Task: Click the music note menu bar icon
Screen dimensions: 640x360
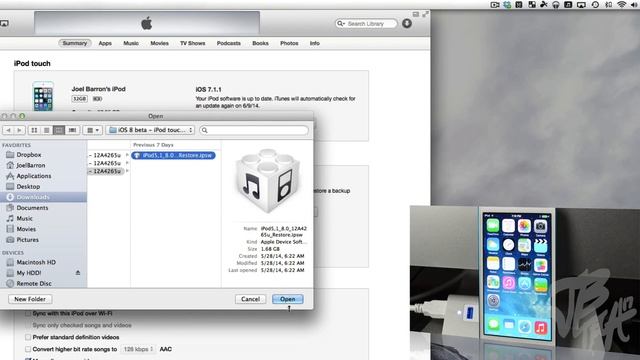Action: [x=568, y=4]
